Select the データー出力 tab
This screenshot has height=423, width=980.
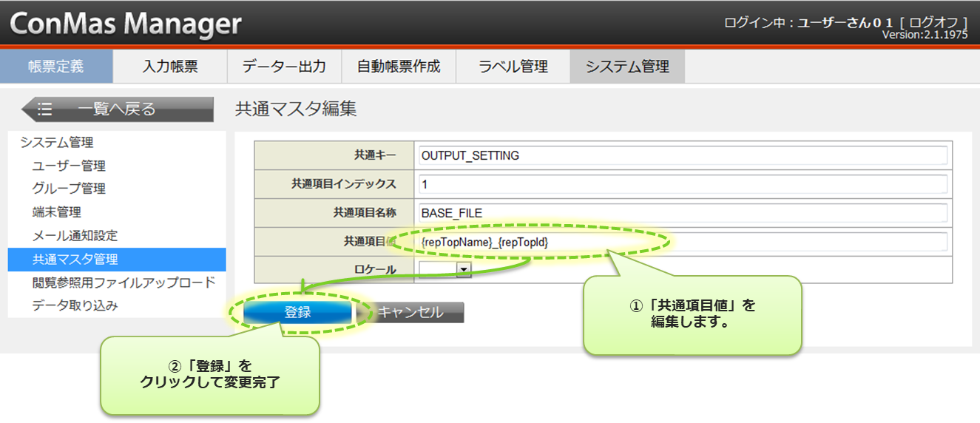pyautogui.click(x=284, y=67)
